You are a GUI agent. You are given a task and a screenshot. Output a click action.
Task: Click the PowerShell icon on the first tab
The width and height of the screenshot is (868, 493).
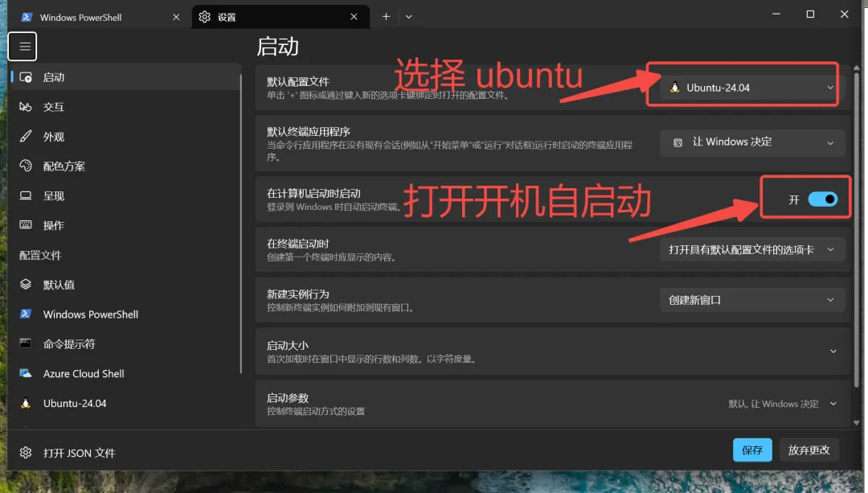coord(26,17)
